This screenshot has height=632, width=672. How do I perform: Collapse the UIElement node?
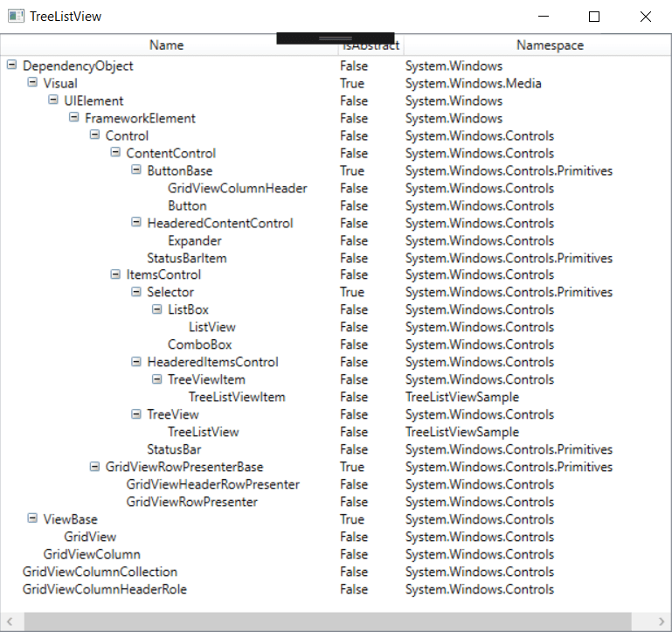[x=53, y=100]
